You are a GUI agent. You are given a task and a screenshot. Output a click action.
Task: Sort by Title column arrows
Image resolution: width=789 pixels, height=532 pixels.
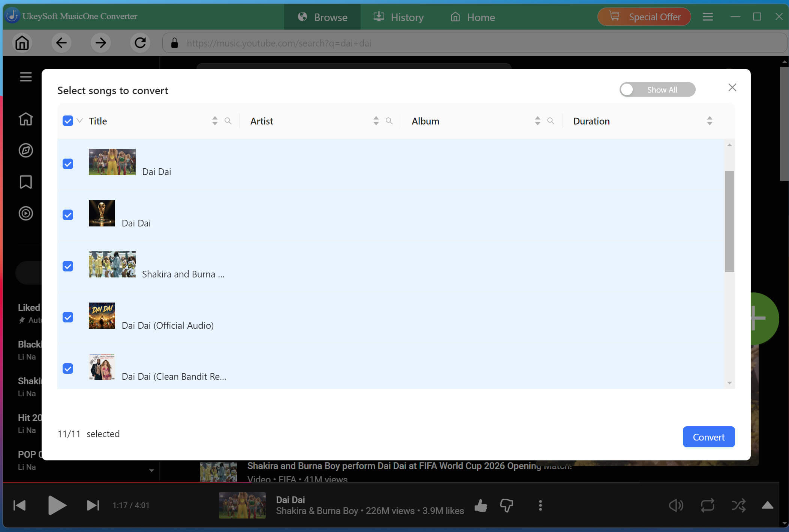(x=215, y=121)
